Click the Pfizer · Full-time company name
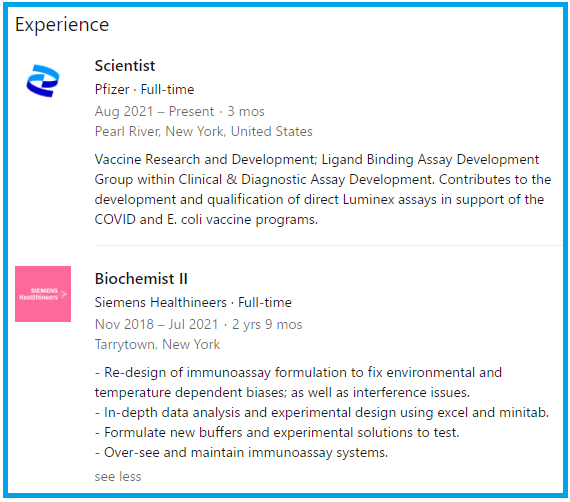 [144, 89]
